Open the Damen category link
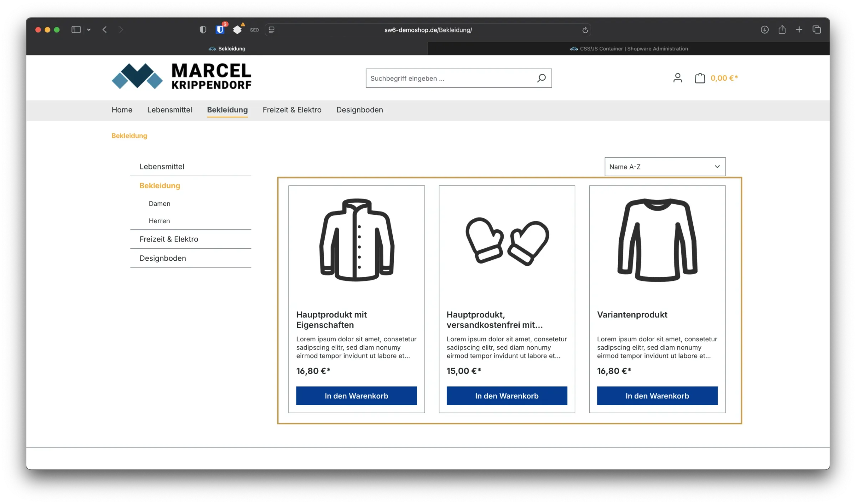The image size is (856, 504). pos(159,203)
